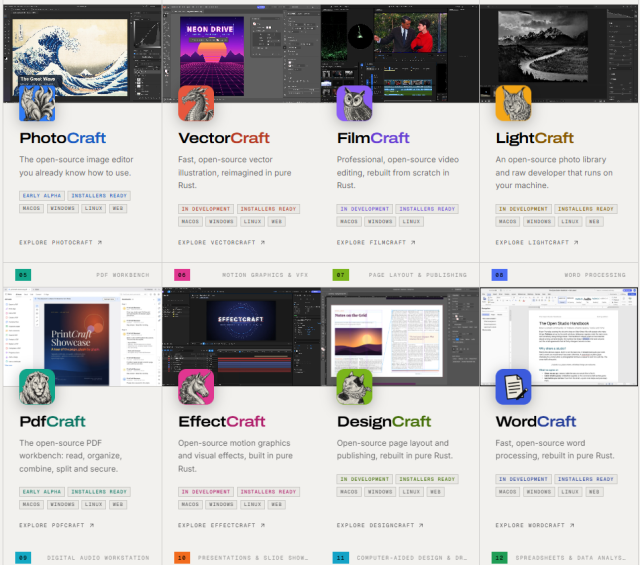Click the VectorCraft dragon app icon
This screenshot has height=565, width=640.
196,103
